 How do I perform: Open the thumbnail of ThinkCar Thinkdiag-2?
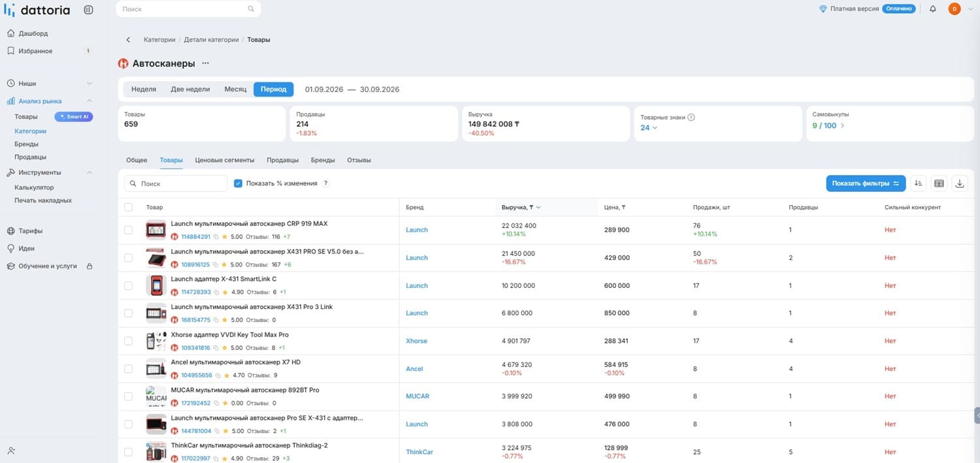[156, 452]
